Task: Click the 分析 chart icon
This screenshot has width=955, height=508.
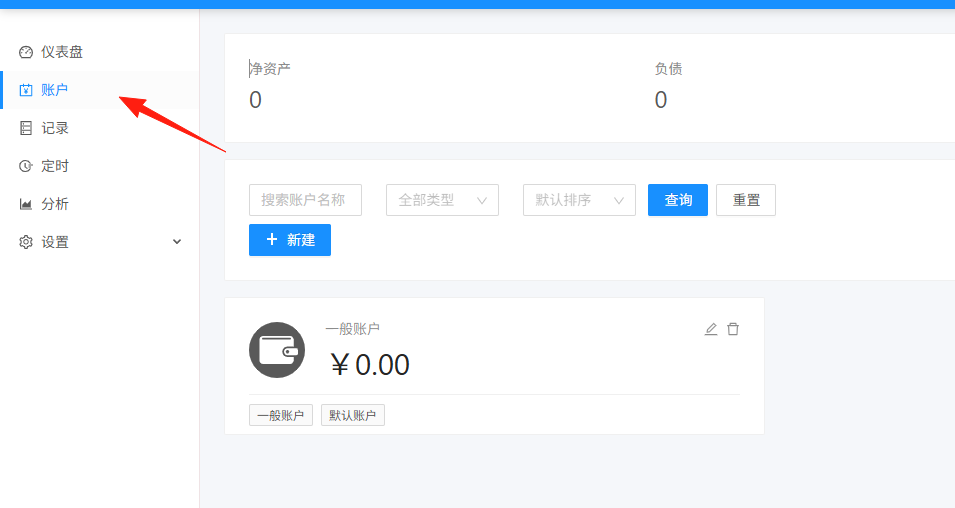Action: pyautogui.click(x=26, y=204)
